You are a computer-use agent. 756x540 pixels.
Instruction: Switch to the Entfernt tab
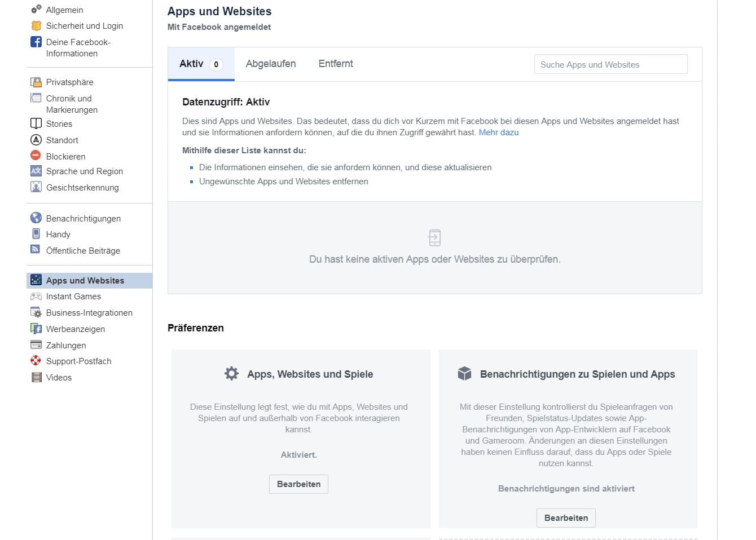click(336, 64)
